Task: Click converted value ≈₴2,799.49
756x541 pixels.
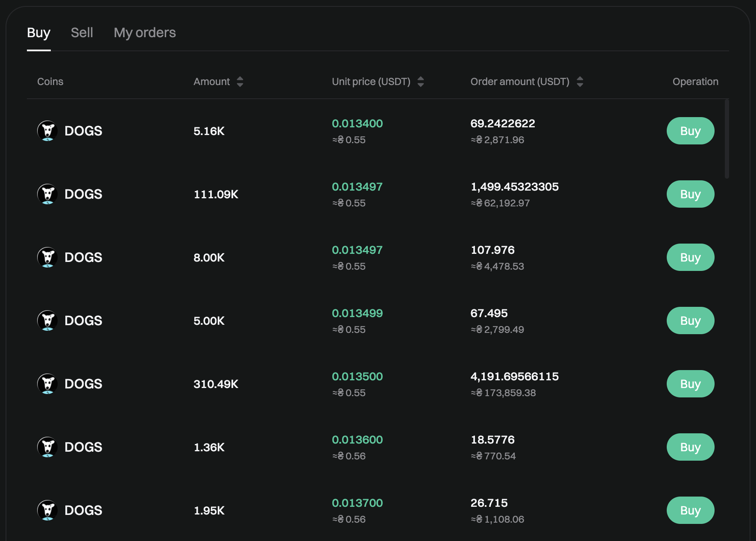Action: [497, 329]
